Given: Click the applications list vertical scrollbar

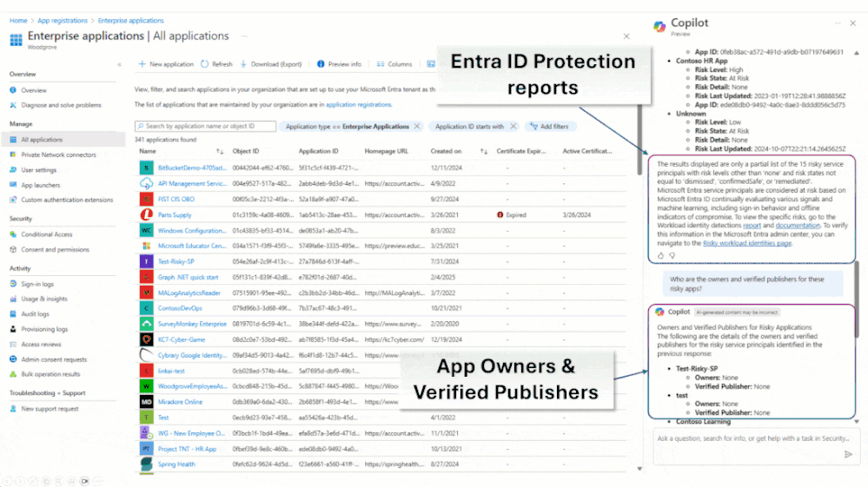Looking at the screenshot, I should point(639,140).
